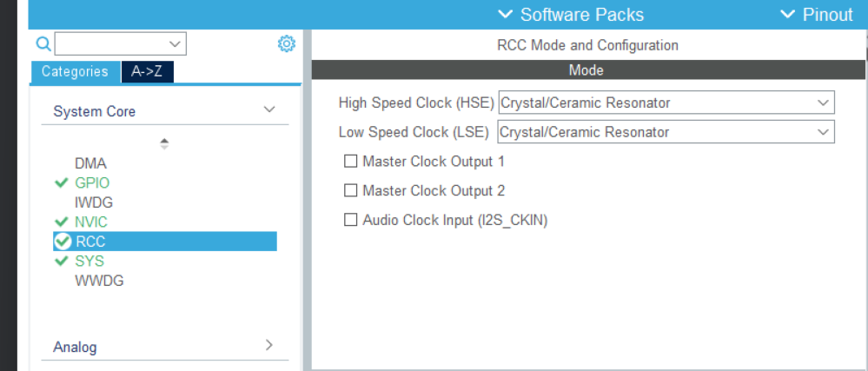
Task: Click the green check beside SYS
Action: pyautogui.click(x=61, y=261)
